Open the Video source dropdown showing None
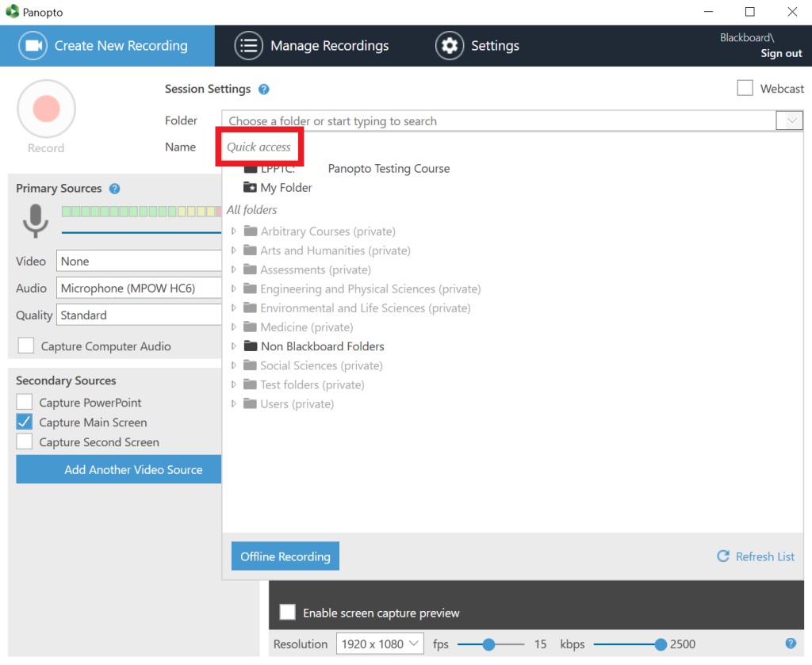The image size is (812, 665). click(x=139, y=262)
